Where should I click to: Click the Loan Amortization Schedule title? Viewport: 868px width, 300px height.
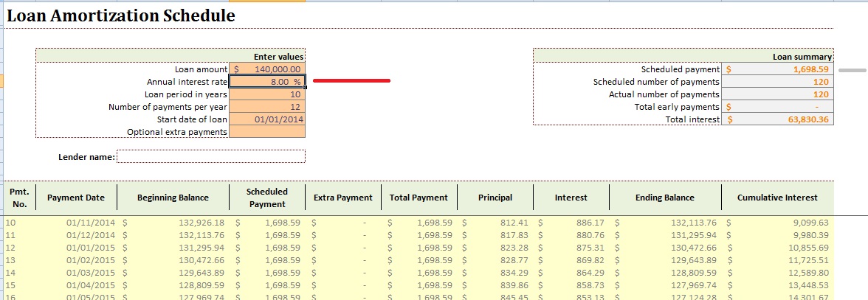pos(121,15)
